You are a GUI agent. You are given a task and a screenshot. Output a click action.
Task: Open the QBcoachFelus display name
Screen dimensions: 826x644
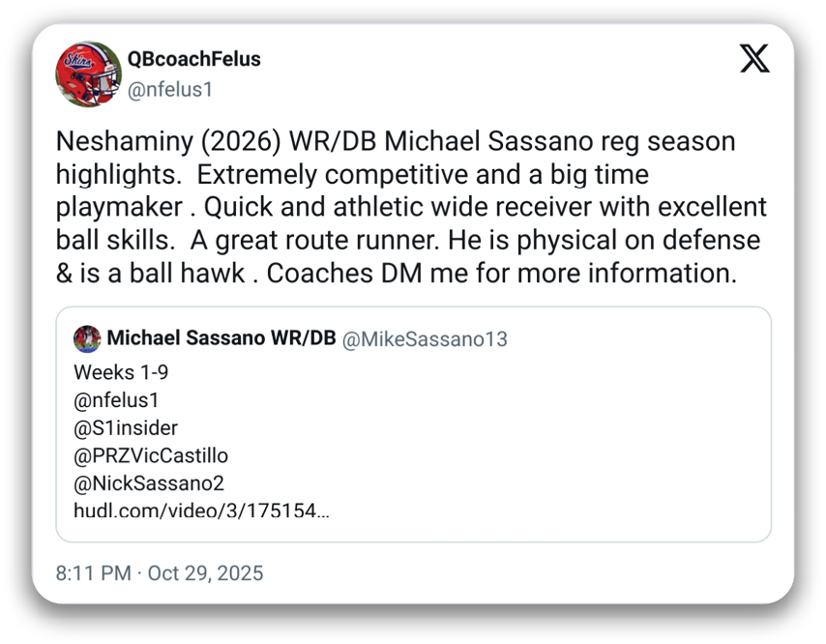[x=193, y=59]
